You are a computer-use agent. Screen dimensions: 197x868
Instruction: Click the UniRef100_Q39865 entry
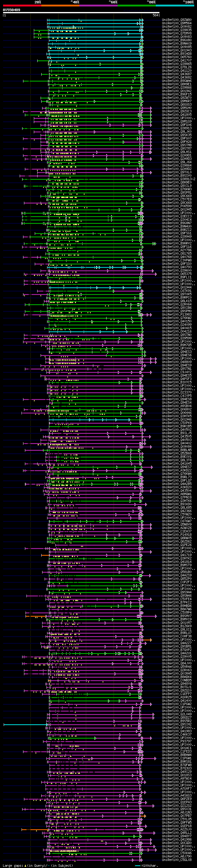tap(177, 64)
